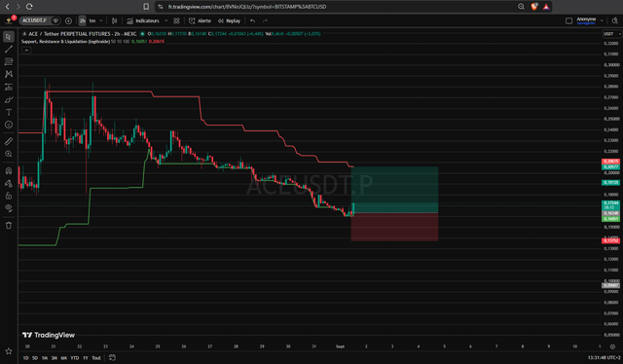
Task: Set date range to YTD
Action: [x=75, y=358]
